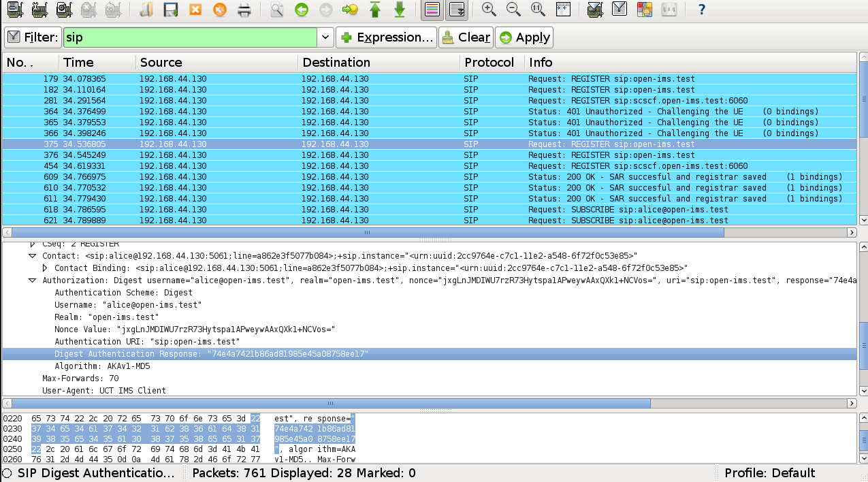Open coloring rules editor icon
This screenshot has height=482, width=868.
[x=644, y=10]
